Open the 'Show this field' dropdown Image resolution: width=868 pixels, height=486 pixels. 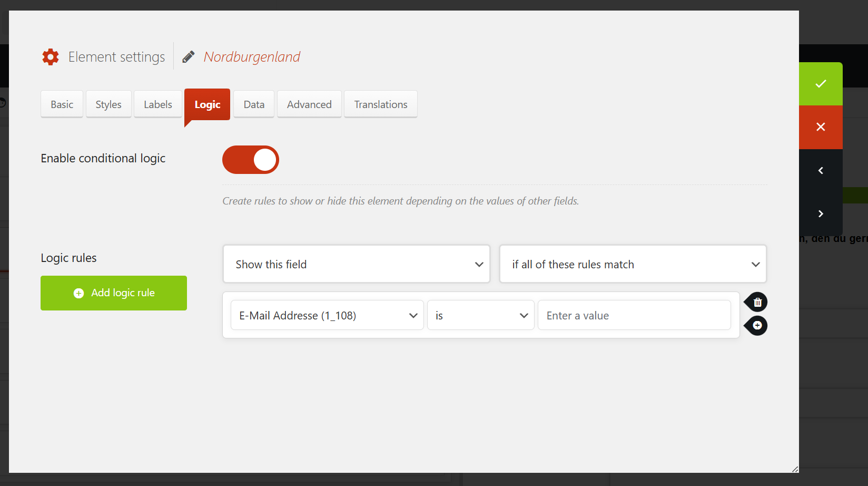(x=356, y=264)
